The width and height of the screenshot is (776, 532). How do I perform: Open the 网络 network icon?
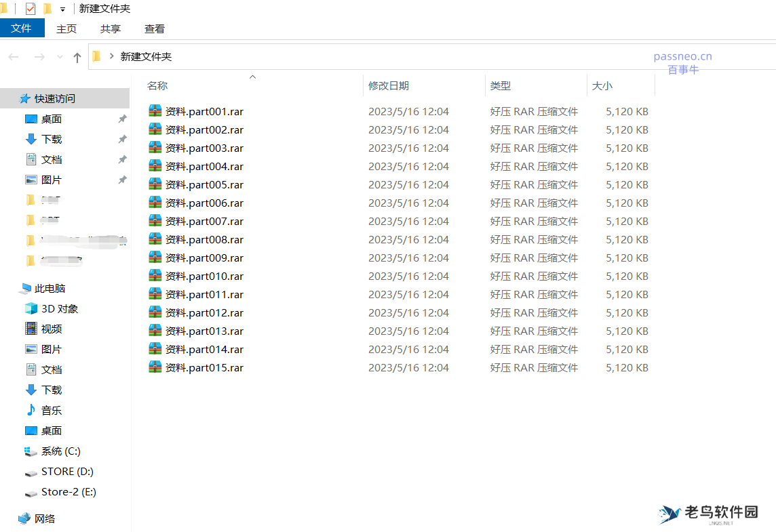[24, 518]
